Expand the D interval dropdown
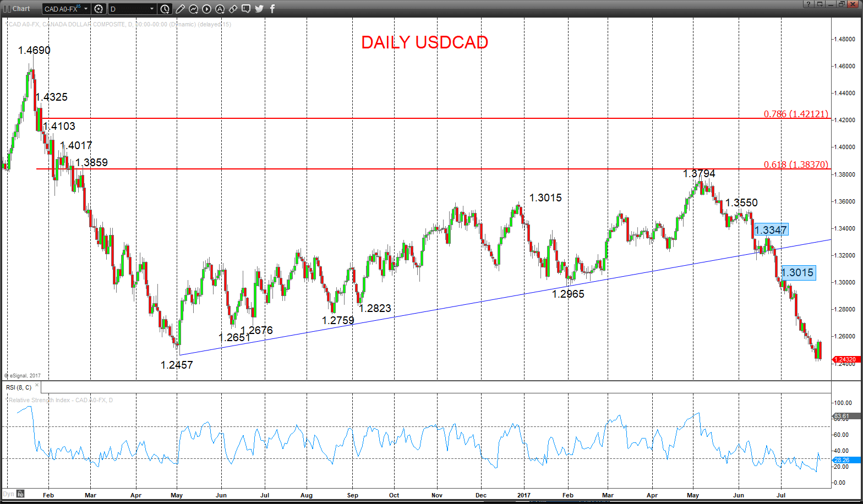Image resolution: width=863 pixels, height=504 pixels. click(x=152, y=9)
